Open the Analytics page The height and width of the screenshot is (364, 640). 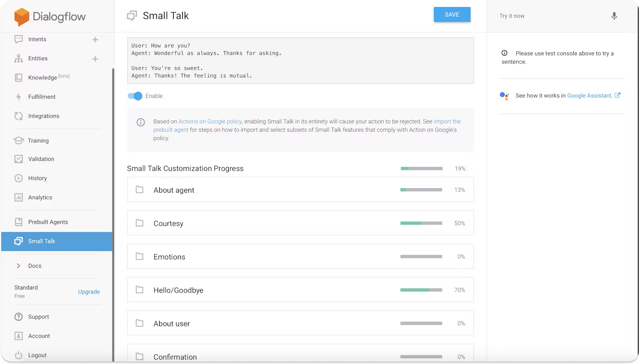[40, 197]
